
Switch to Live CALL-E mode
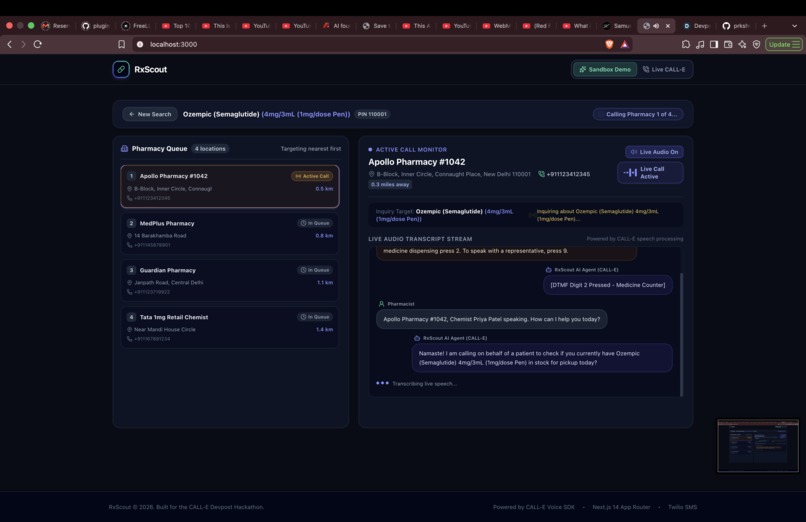[664, 69]
